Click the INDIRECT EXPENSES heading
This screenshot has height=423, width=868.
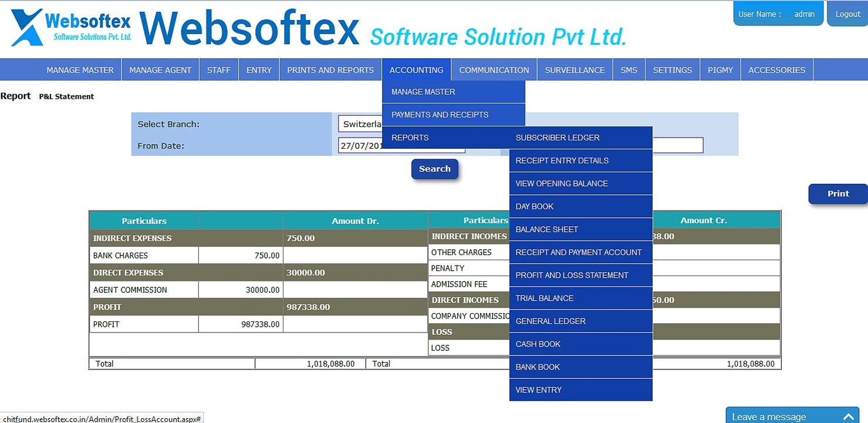tap(132, 239)
